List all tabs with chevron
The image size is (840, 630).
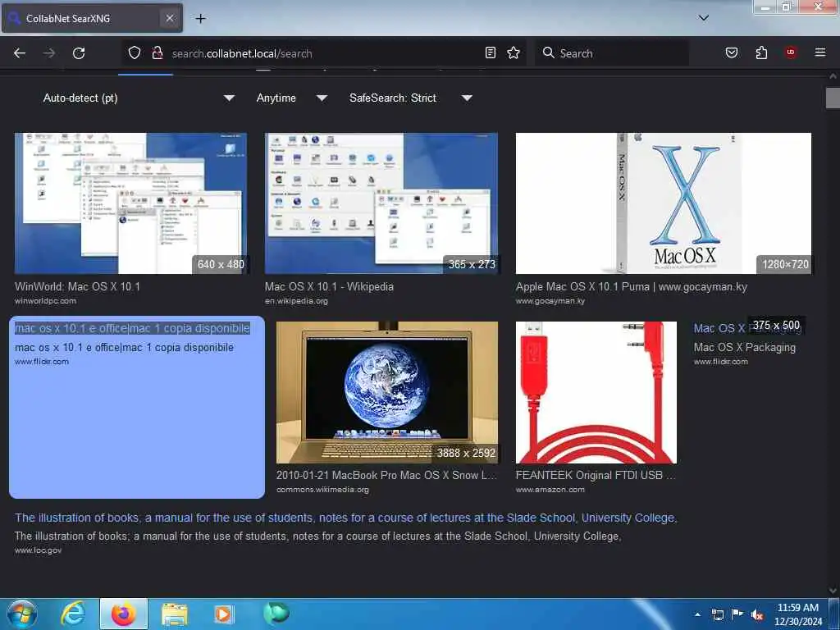(704, 18)
